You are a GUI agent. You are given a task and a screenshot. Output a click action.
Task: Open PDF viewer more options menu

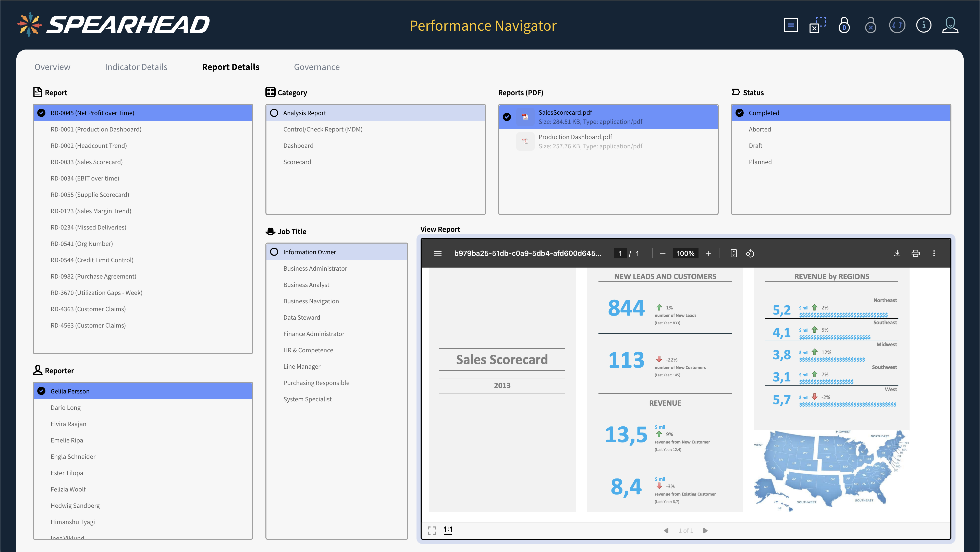(x=934, y=253)
